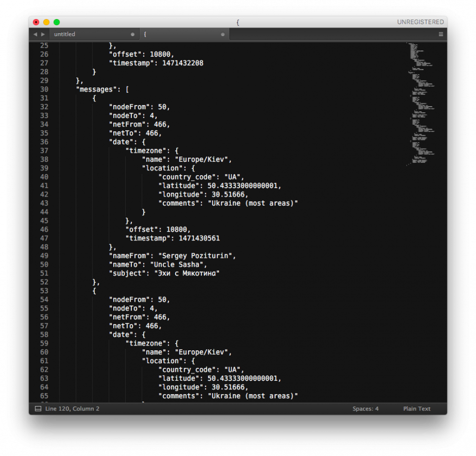This screenshot has height=456, width=476.
Task: Click line number 30 in the gutter
Action: pos(44,89)
